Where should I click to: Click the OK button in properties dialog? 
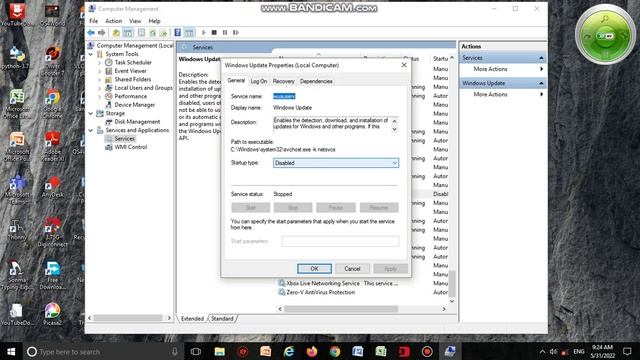click(x=314, y=269)
